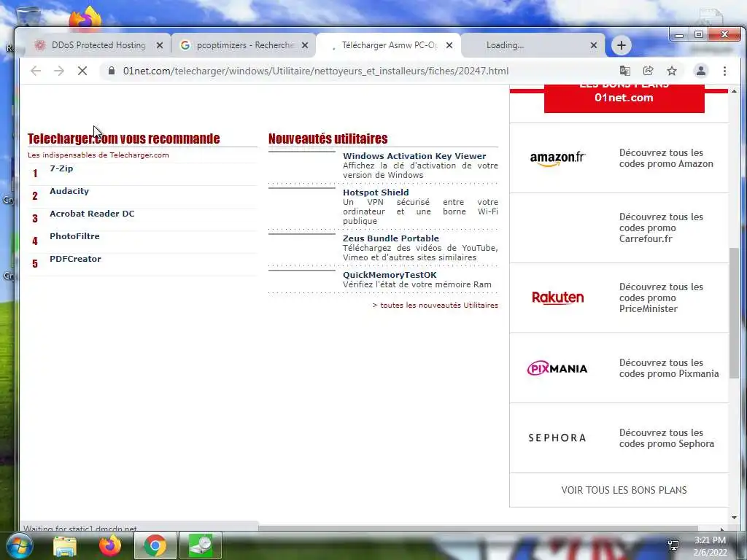Stop page loading with the X button
Viewport: 747px width, 560px height.
coord(82,71)
